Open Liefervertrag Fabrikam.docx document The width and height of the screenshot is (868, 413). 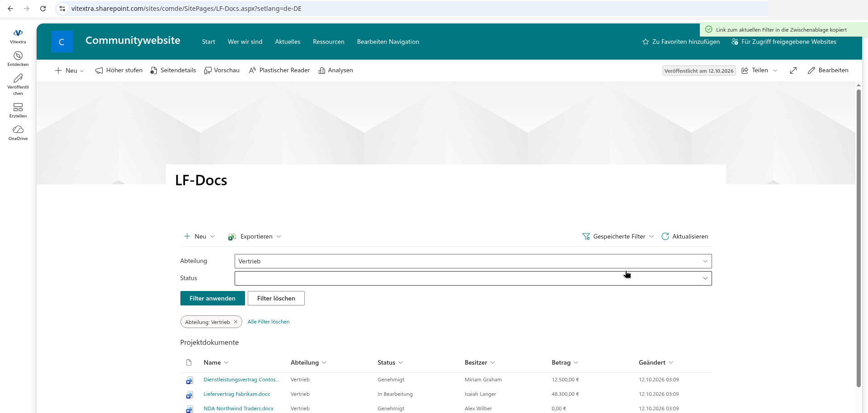(236, 394)
